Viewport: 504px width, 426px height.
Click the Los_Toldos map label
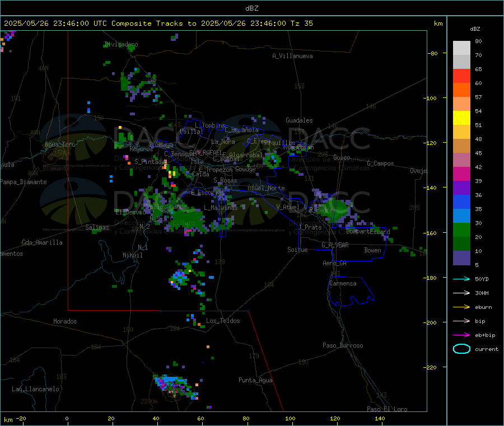pyautogui.click(x=223, y=321)
